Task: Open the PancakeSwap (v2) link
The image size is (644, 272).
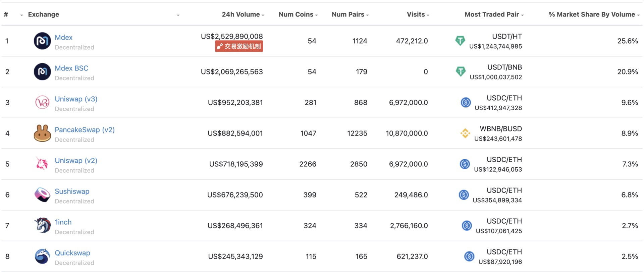Action: pos(85,130)
